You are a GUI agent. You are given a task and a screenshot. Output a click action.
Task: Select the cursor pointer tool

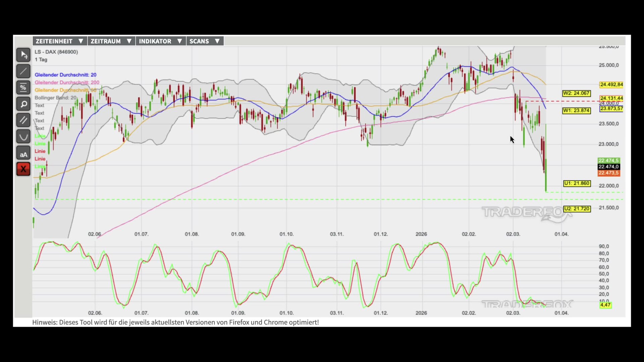(23, 55)
